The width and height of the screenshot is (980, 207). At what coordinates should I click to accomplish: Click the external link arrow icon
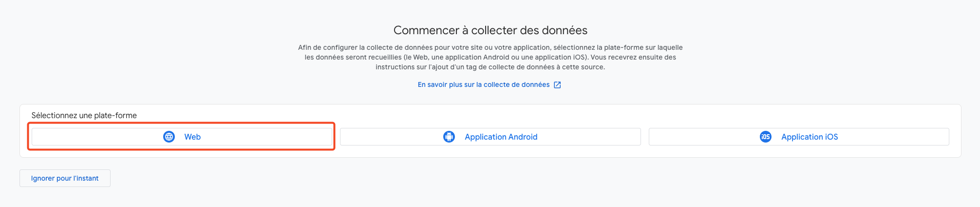pos(558,85)
